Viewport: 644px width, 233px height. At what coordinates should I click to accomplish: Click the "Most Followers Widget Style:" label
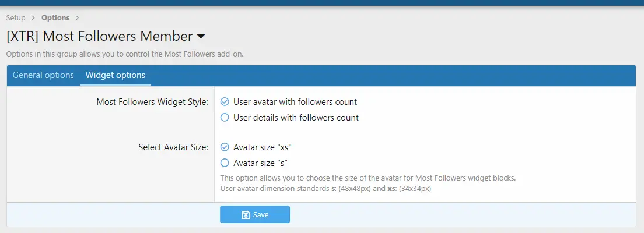[x=152, y=102]
